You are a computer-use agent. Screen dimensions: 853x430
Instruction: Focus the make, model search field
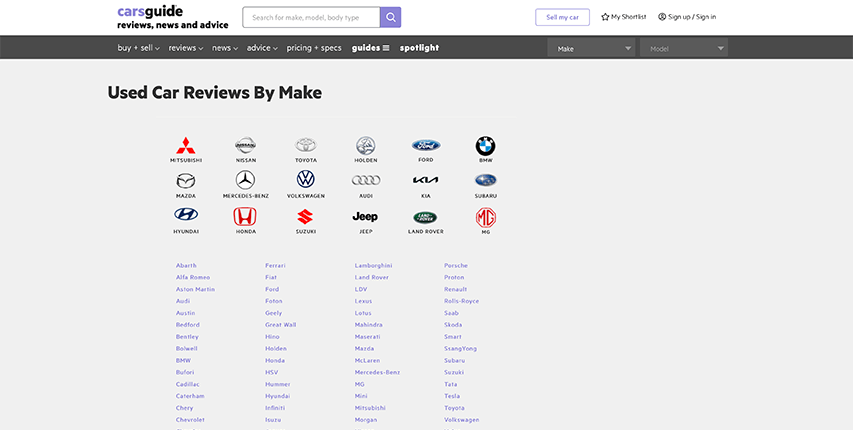pos(311,17)
